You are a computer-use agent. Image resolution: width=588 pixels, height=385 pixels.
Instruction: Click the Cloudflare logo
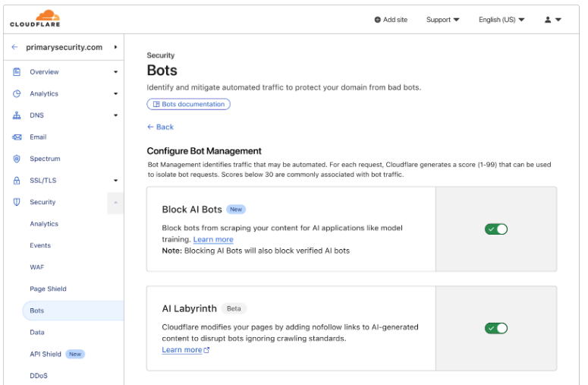point(35,18)
